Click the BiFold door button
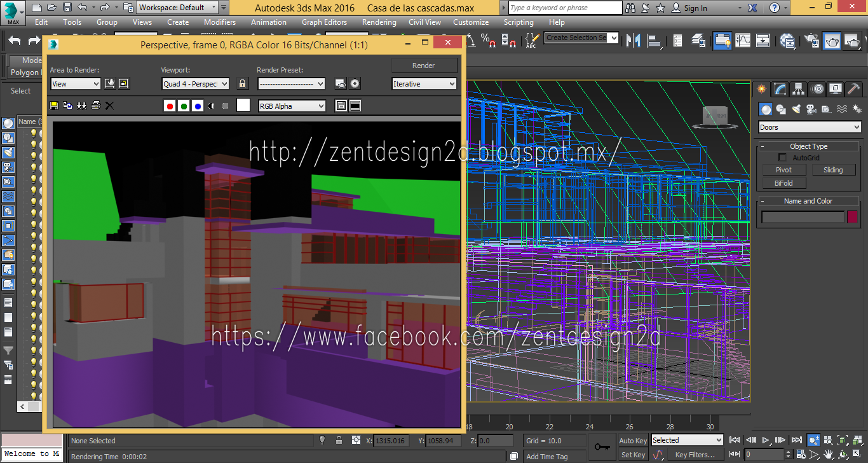This screenshot has width=868, height=463. coord(784,183)
